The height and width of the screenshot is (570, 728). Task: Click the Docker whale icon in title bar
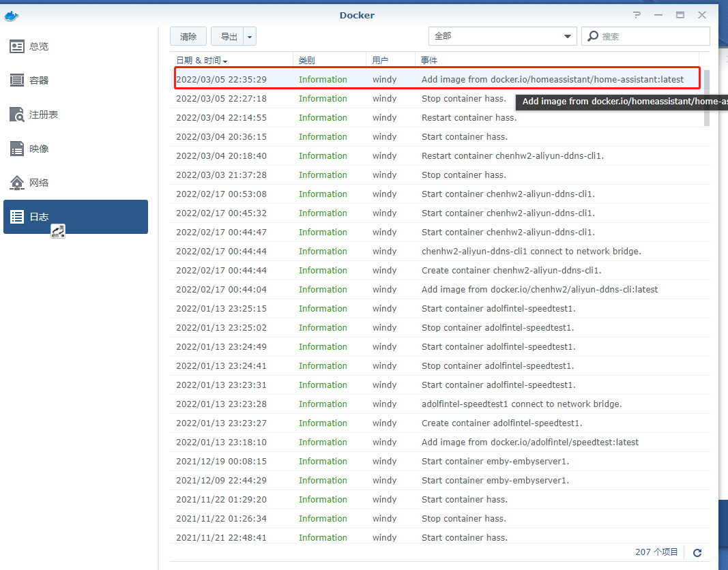point(11,16)
